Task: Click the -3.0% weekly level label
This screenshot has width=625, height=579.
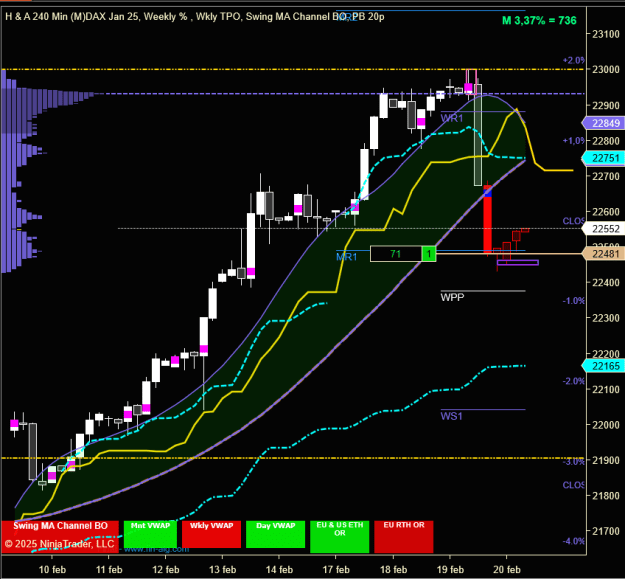Action: (x=573, y=462)
